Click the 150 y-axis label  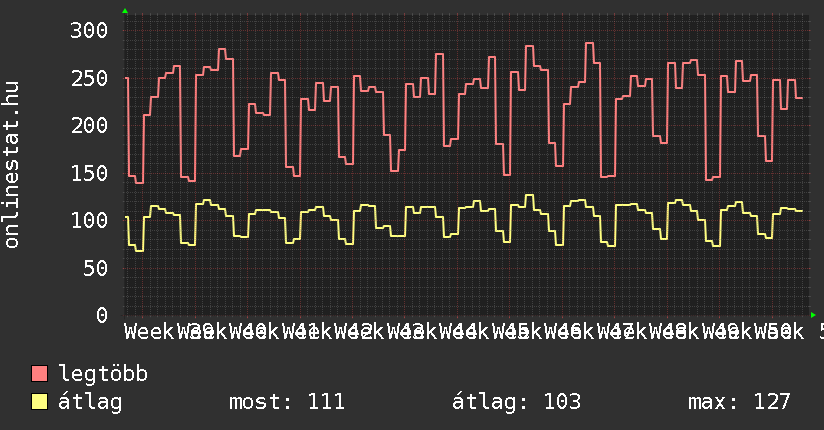[x=88, y=173]
